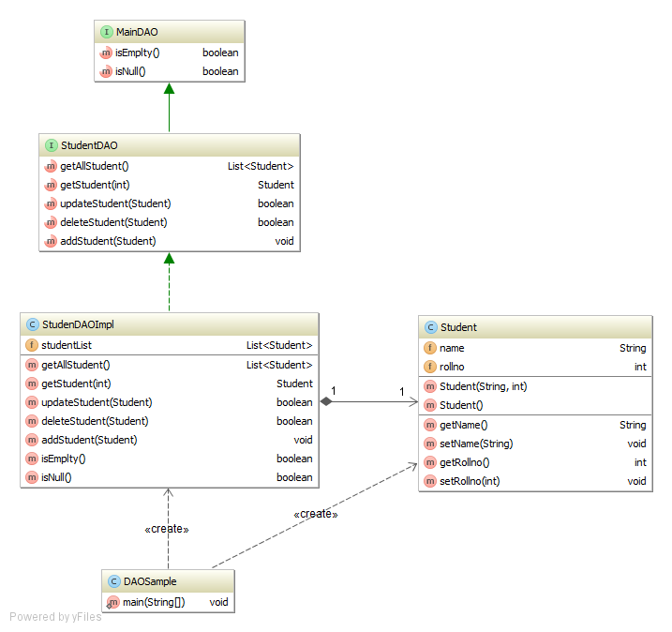
Task: Click List<Student> type of studentList field
Action: point(279,345)
